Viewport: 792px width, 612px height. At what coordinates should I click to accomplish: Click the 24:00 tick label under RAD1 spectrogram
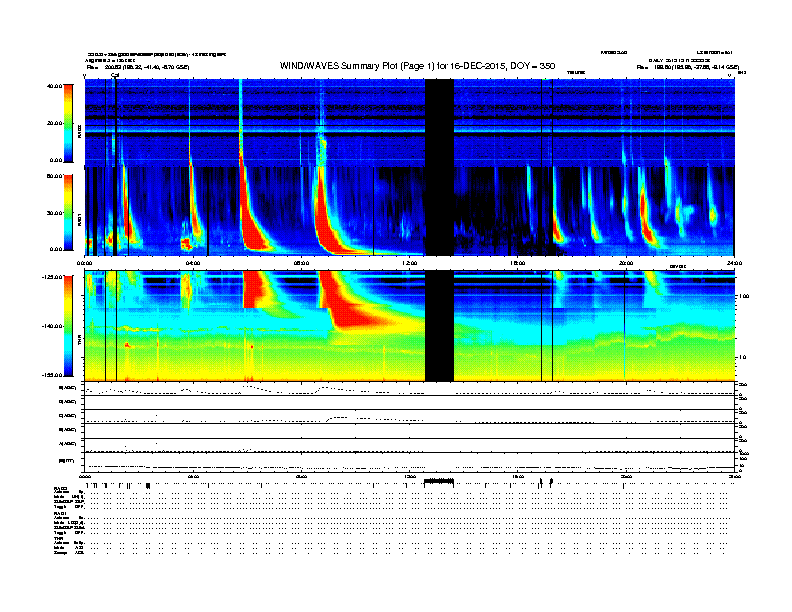(734, 263)
